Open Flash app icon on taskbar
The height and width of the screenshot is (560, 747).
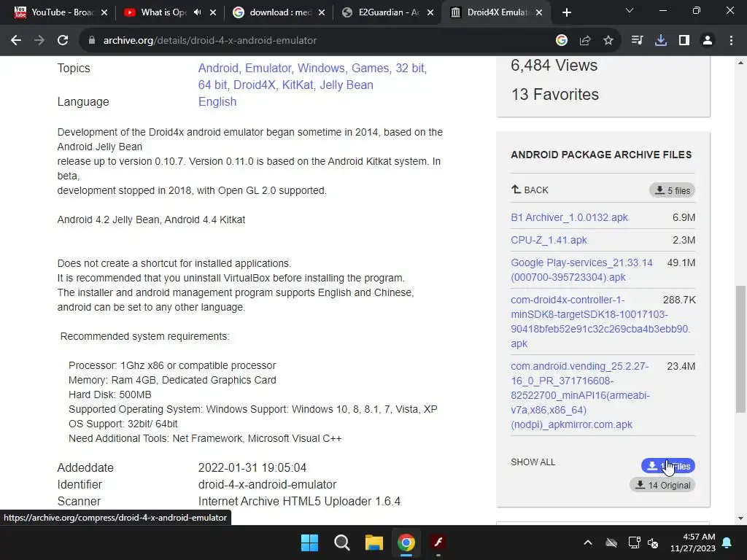(438, 542)
